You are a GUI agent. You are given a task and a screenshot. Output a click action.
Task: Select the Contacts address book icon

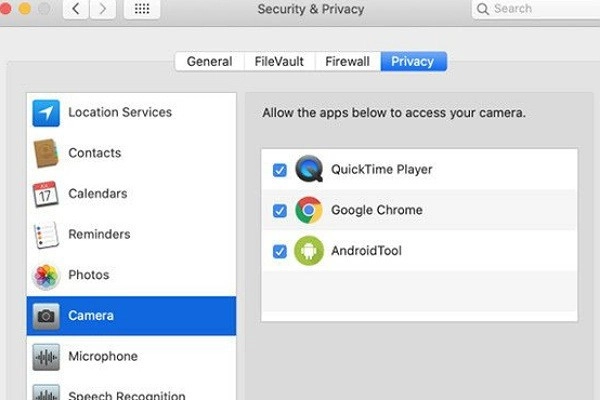[x=46, y=153]
